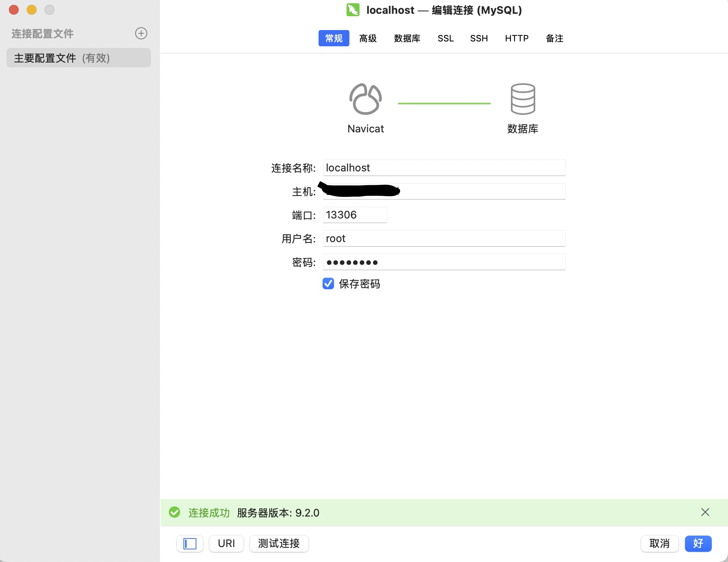Focus the 用户名 field containing root
This screenshot has height=562, width=728.
coord(444,238)
